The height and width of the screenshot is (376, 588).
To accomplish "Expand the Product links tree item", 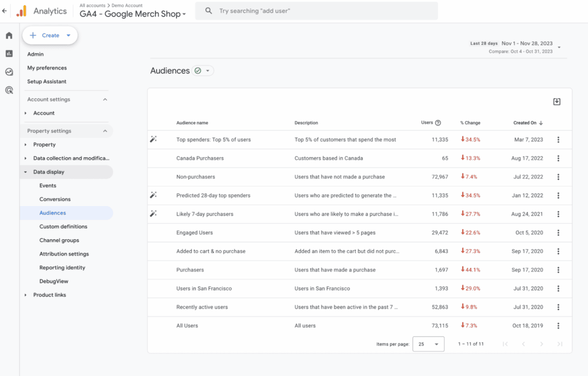I will tap(26, 295).
